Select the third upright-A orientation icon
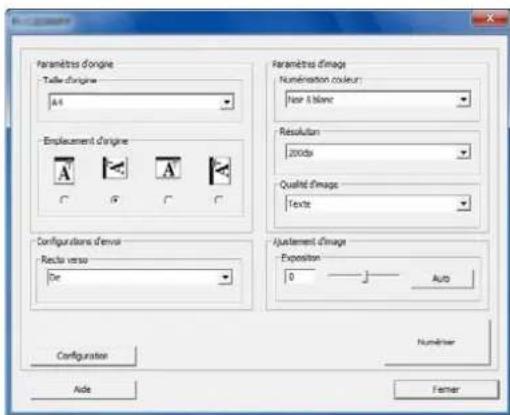Image resolution: width=510 pixels, height=415 pixels. click(x=168, y=168)
